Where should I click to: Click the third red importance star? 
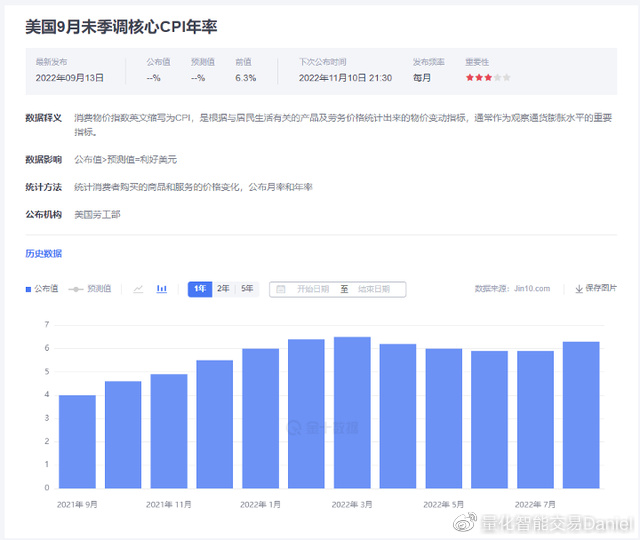488,78
